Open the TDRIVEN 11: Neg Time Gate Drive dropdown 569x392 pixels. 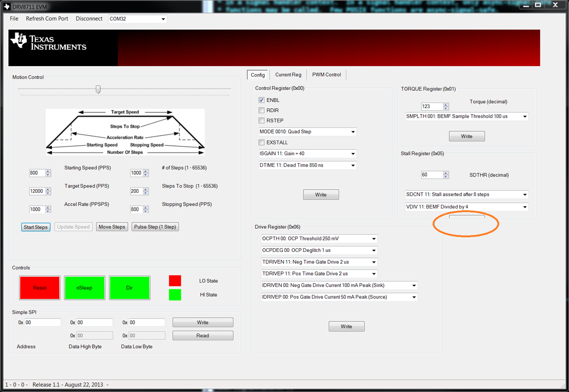(319, 262)
